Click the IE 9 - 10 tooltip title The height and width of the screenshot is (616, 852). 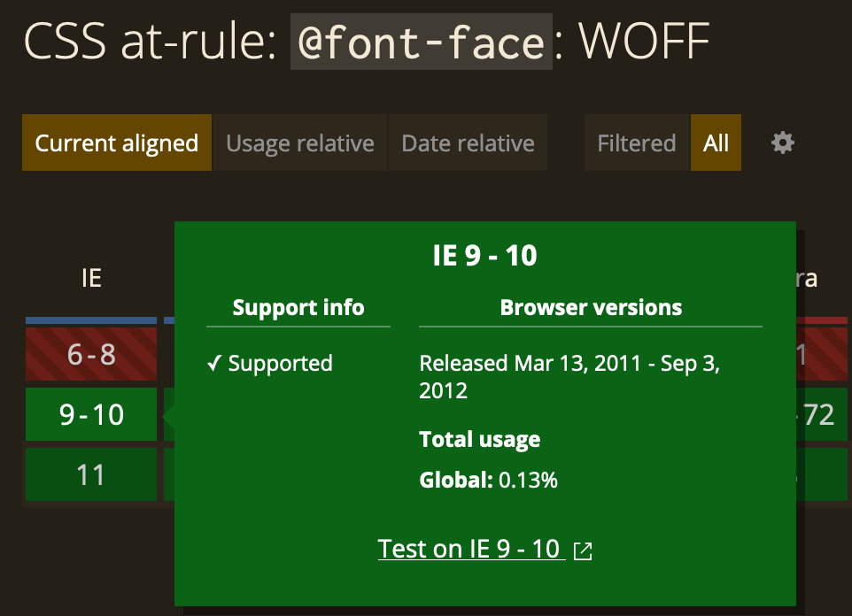pyautogui.click(x=484, y=255)
